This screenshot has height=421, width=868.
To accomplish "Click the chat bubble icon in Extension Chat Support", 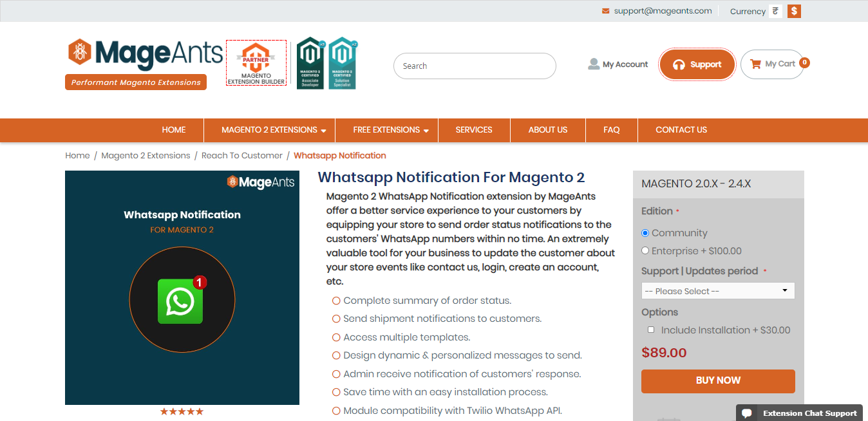I will [x=747, y=413].
